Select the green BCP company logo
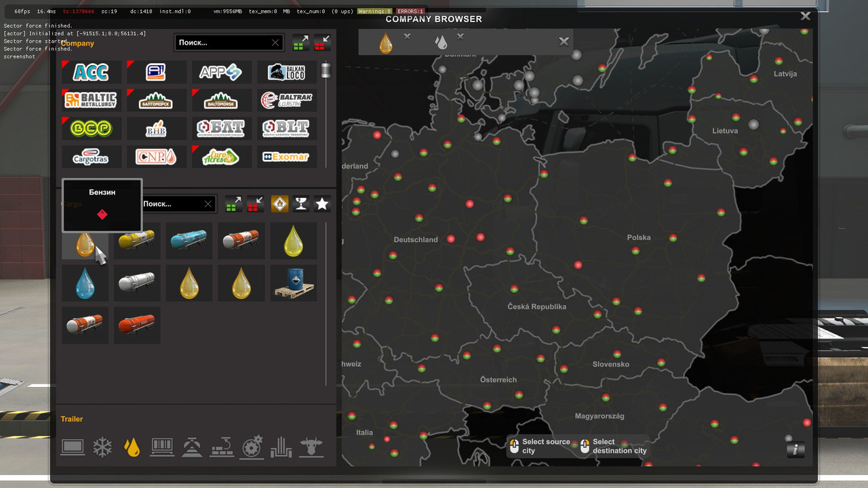 [92, 128]
